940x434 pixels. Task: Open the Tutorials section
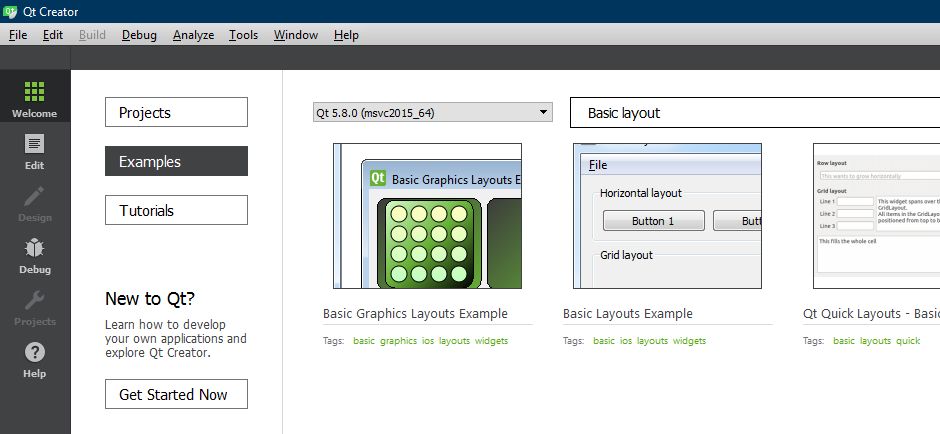pos(176,210)
